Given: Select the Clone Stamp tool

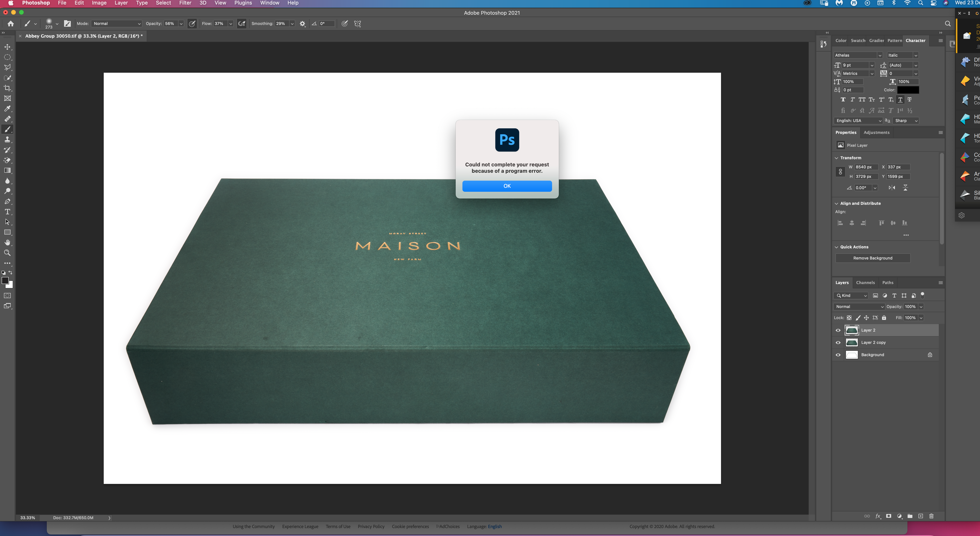Looking at the screenshot, I should click(x=8, y=139).
